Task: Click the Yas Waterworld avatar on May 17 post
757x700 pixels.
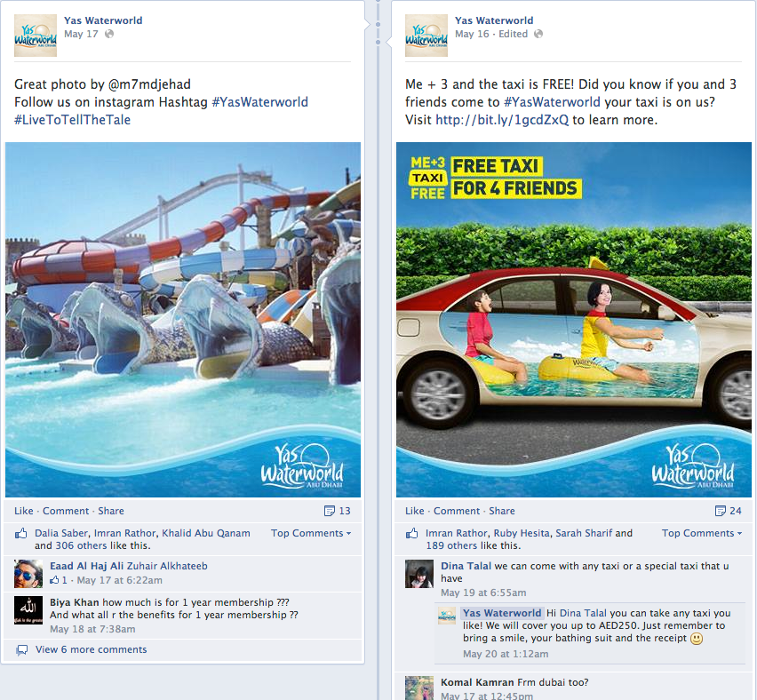Action: (36, 36)
